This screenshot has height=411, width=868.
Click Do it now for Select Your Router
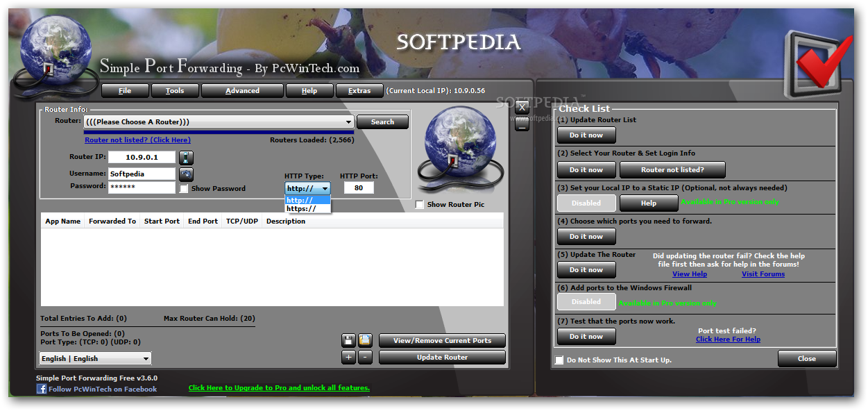point(586,169)
